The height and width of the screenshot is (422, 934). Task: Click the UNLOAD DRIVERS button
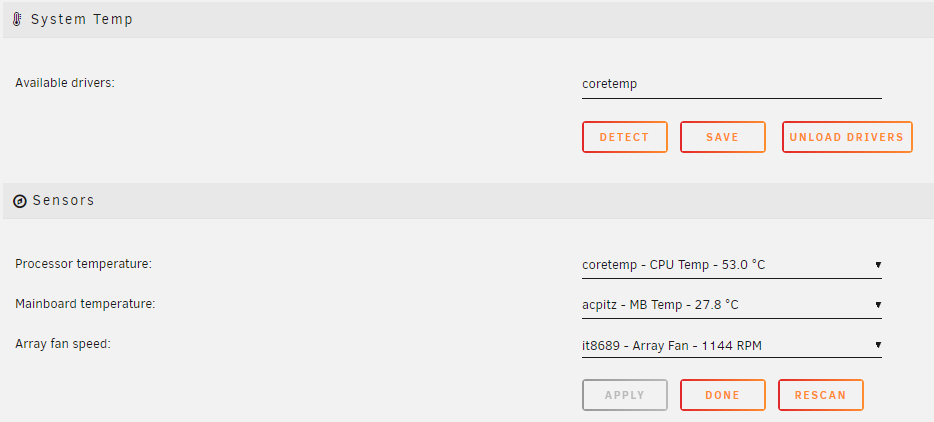(x=847, y=137)
